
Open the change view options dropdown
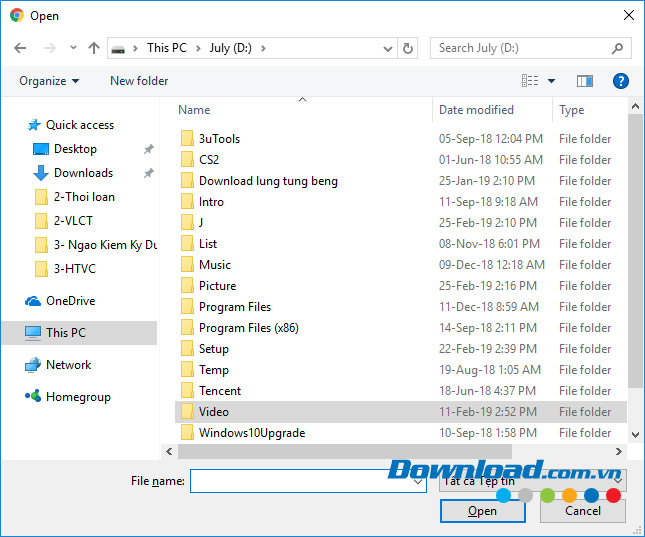(x=551, y=81)
